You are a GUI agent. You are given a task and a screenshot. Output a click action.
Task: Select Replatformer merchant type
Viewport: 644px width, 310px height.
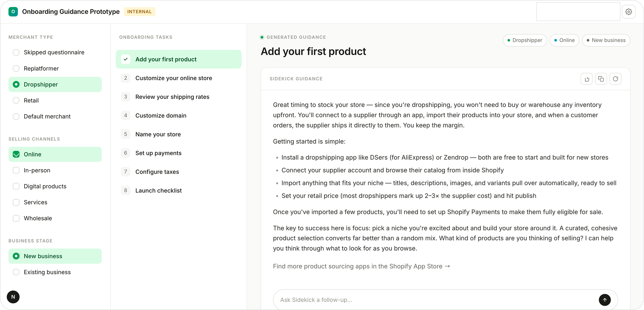[55, 68]
